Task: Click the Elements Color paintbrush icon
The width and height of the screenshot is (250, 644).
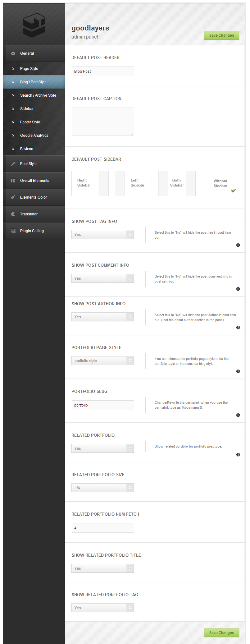Action: point(13,197)
